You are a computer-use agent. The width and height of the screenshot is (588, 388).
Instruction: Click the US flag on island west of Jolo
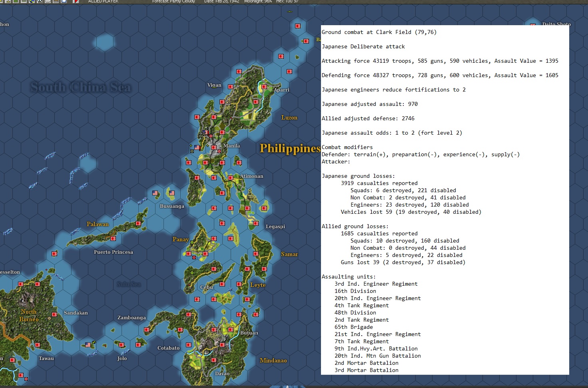pos(88,345)
